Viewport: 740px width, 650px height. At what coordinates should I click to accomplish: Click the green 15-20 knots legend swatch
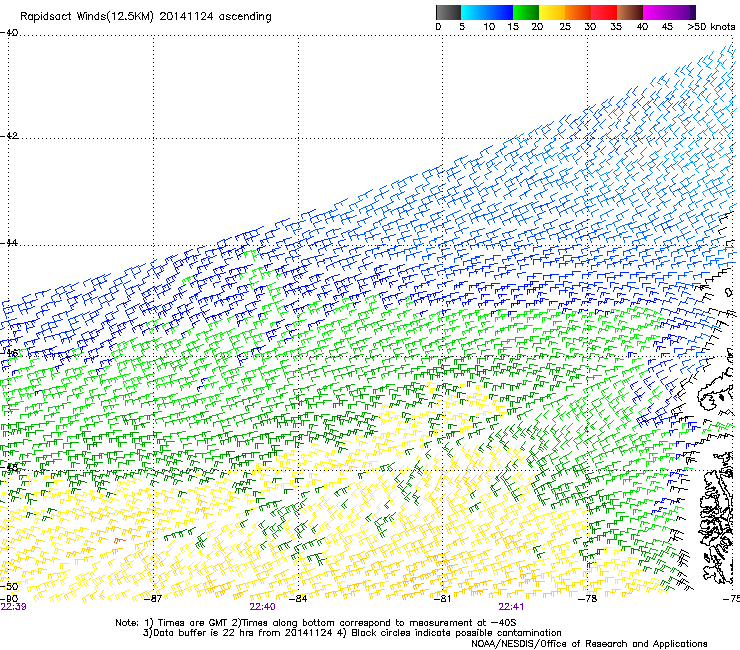(x=526, y=12)
